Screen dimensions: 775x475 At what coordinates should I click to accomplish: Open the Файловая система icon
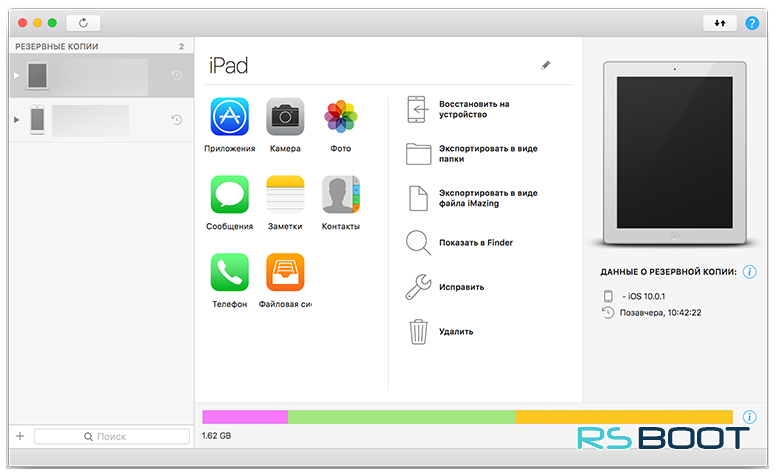tap(285, 272)
